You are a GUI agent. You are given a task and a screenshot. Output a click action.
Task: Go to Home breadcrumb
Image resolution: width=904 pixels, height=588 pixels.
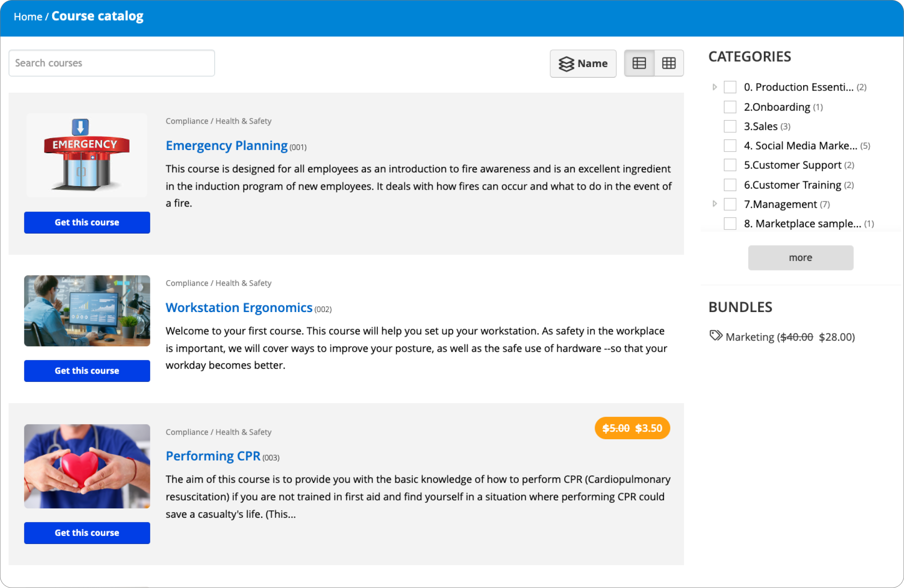[28, 17]
